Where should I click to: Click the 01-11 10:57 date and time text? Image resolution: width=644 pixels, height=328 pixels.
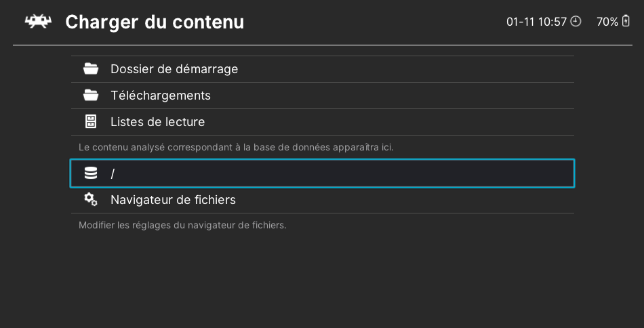point(536,22)
